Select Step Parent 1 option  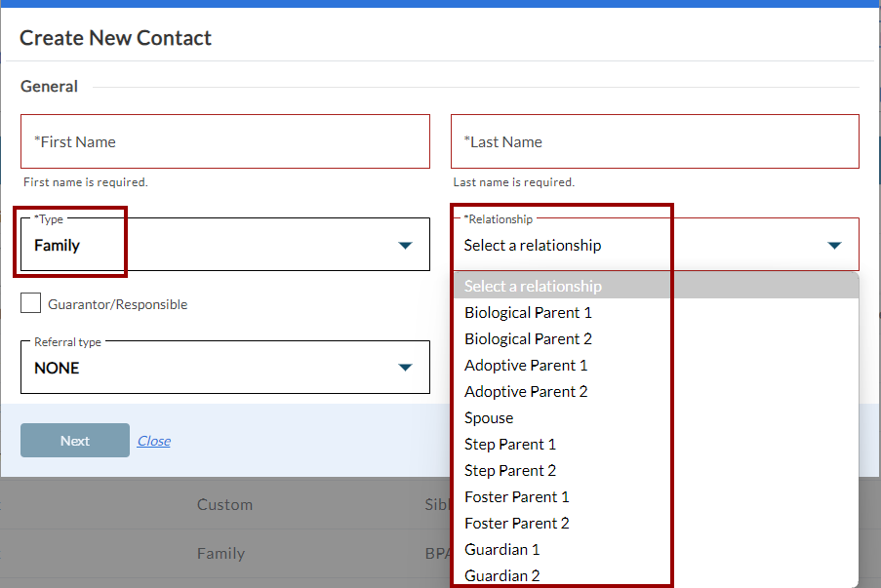tap(510, 444)
